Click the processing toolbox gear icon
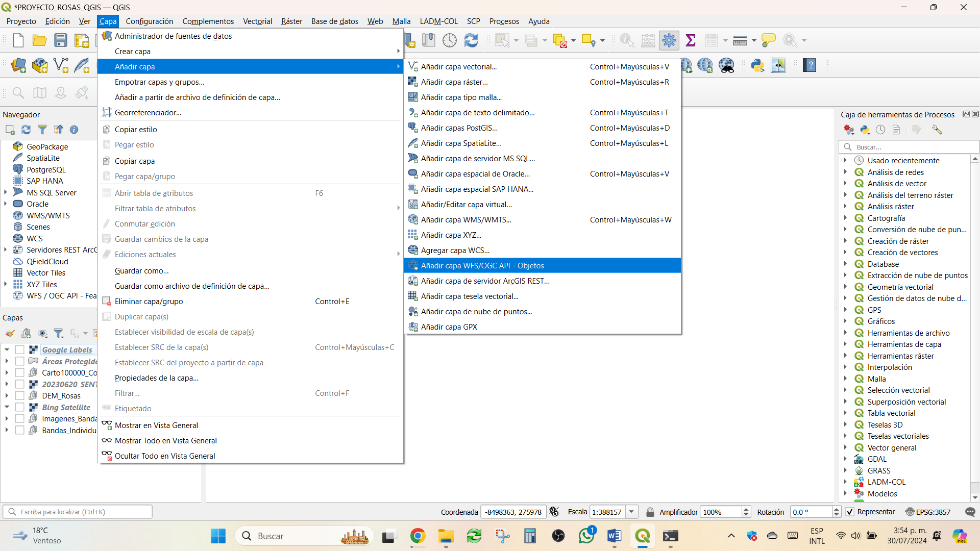The height and width of the screenshot is (551, 980). click(x=669, y=40)
